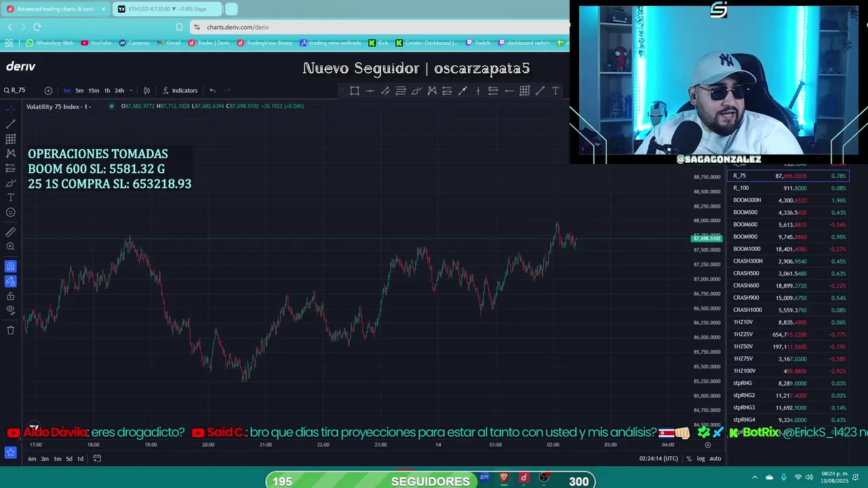Click the grid tool in favorites toolbar
Viewport: 868px width, 488px height.
point(524,91)
